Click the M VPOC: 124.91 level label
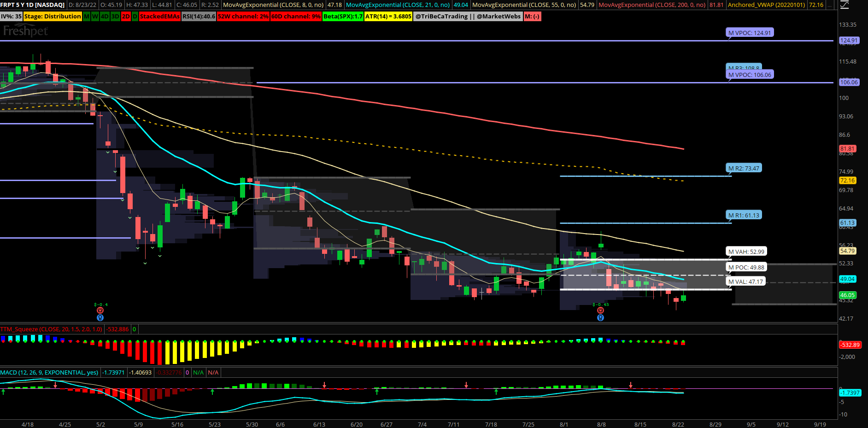This screenshot has height=428, width=868. [750, 33]
